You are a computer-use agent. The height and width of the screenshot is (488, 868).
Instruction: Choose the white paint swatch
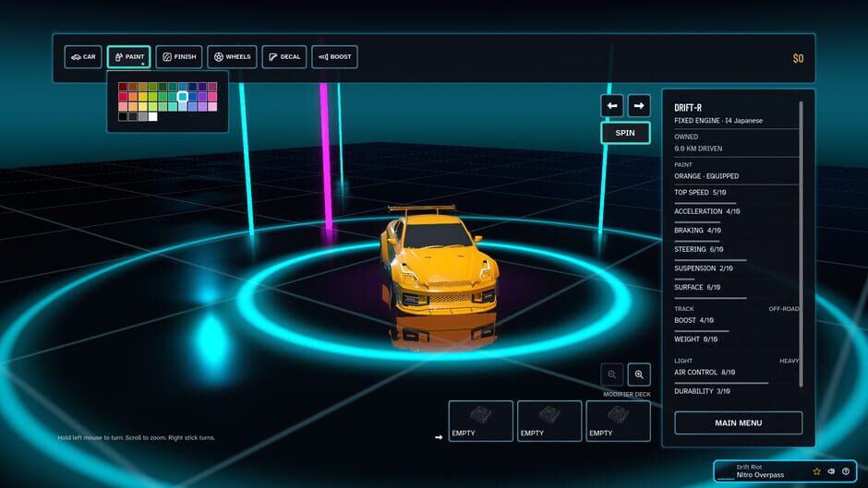(152, 117)
